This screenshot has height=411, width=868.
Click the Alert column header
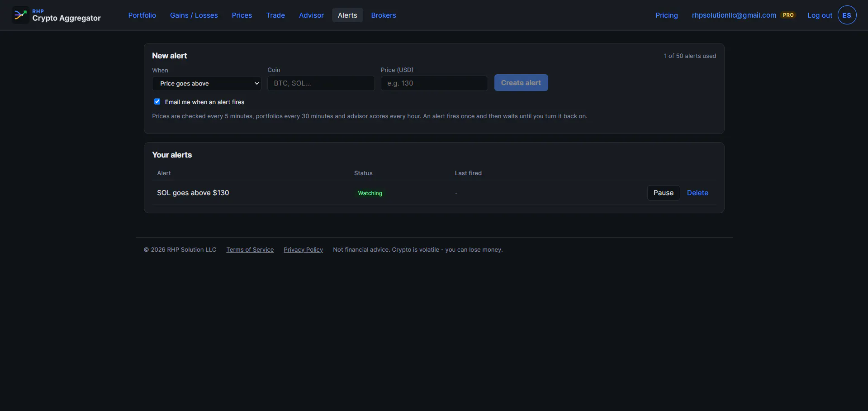[164, 173]
